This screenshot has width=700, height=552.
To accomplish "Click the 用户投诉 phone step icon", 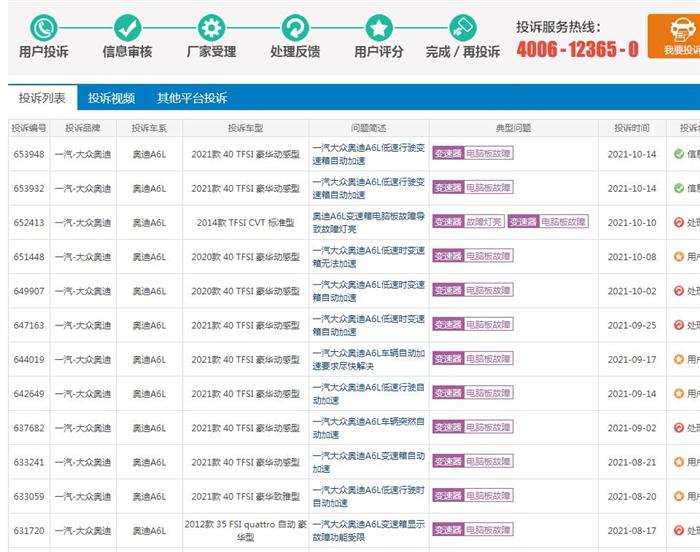I will 43,28.
